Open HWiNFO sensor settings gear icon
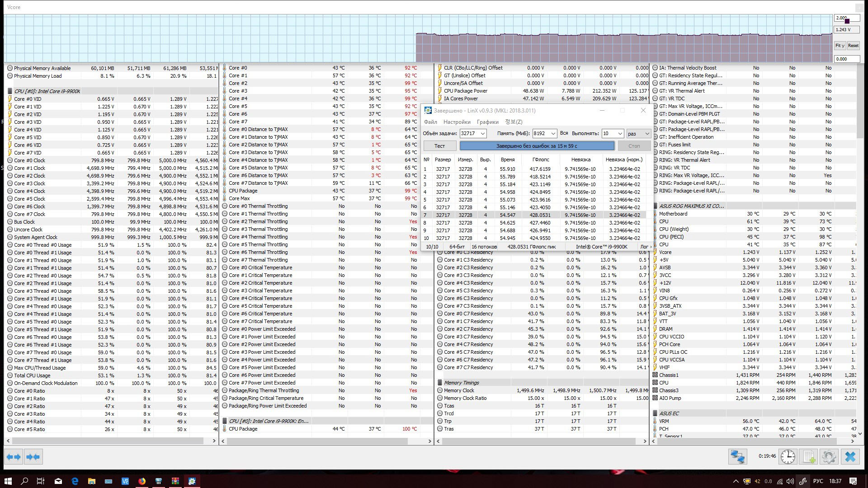 click(829, 457)
